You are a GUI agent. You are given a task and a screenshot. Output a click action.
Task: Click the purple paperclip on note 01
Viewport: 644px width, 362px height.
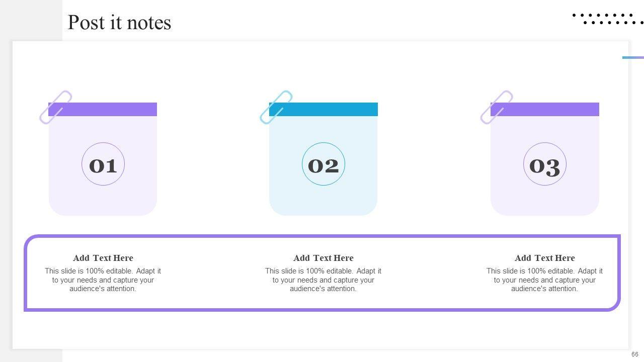pos(56,107)
